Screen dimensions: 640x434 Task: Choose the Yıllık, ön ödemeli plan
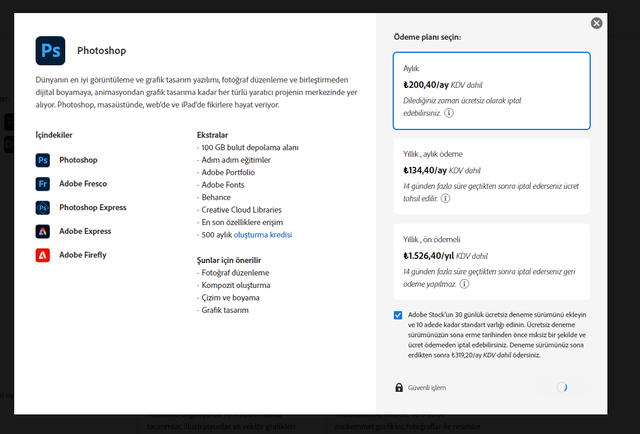(x=490, y=262)
